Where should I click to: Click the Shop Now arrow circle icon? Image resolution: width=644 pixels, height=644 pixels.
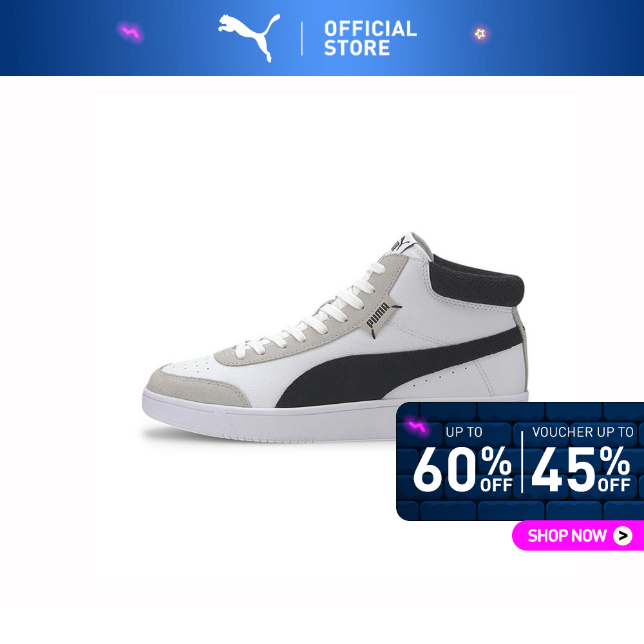pyautogui.click(x=623, y=536)
